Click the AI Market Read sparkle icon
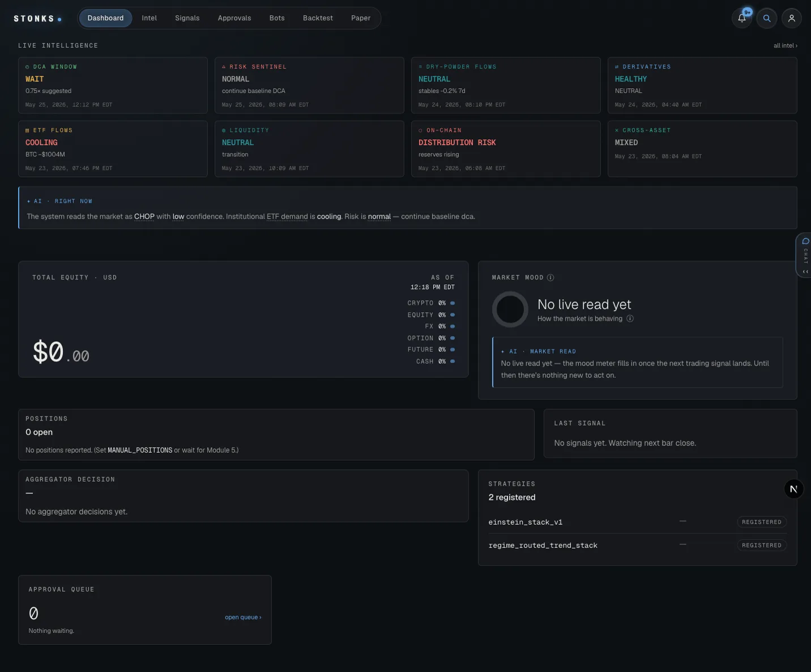Image resolution: width=811 pixels, height=672 pixels. pyautogui.click(x=503, y=351)
